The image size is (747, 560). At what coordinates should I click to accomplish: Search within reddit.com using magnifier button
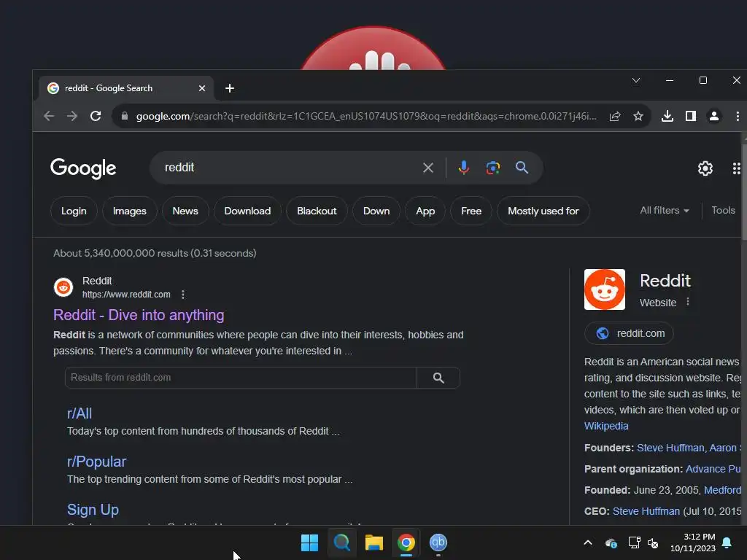[x=438, y=378]
